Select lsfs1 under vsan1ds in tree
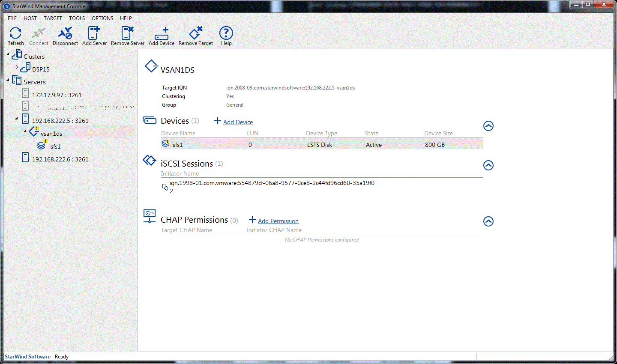The width and height of the screenshot is (617, 364). (55, 146)
